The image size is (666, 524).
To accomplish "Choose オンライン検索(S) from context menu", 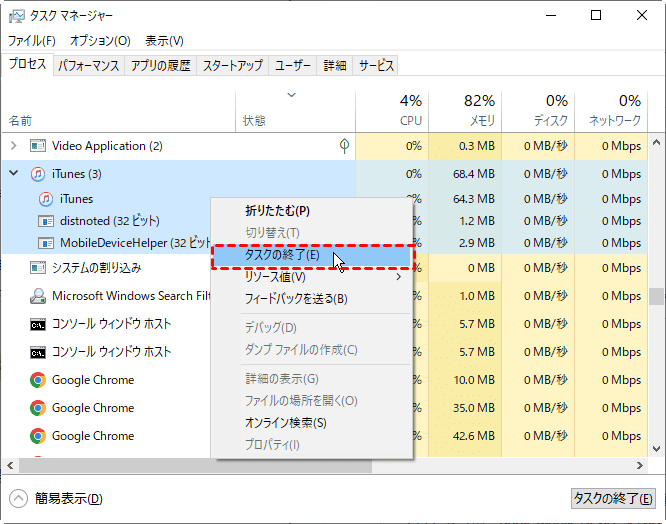I will coord(286,422).
